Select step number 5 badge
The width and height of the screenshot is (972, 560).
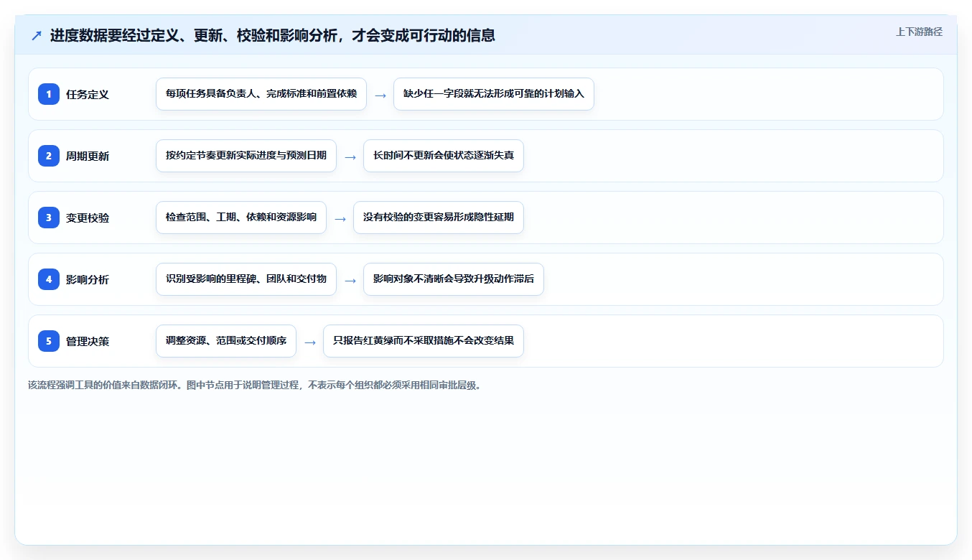pos(49,341)
